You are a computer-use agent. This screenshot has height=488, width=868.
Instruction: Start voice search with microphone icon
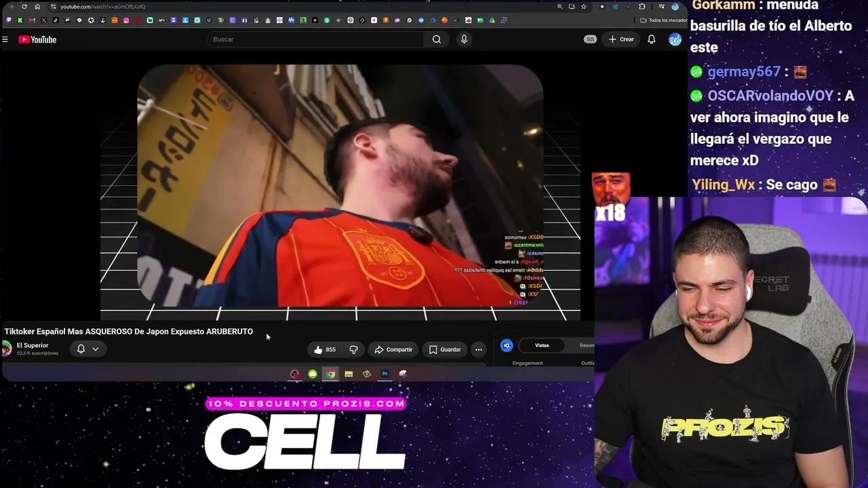tap(464, 39)
